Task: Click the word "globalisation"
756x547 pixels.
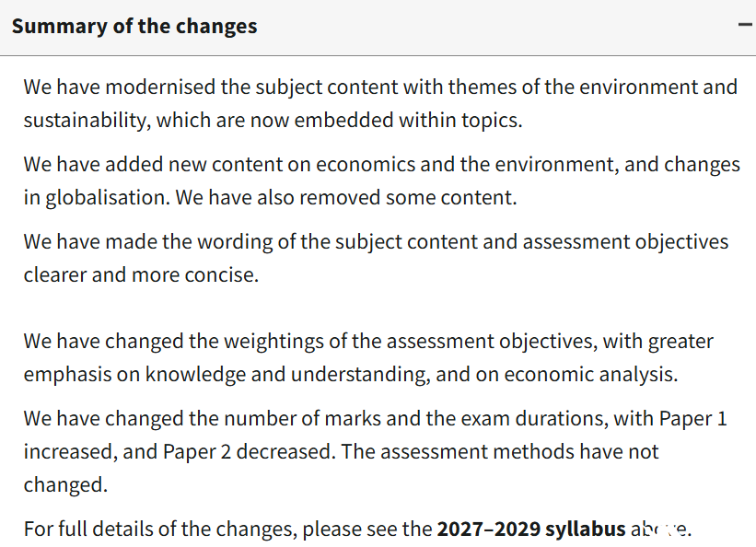Action: click(x=108, y=197)
